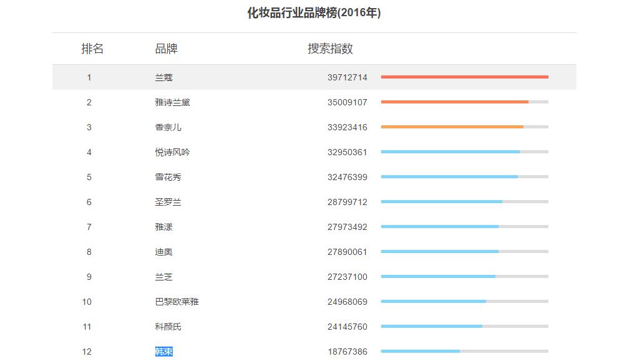Click rank number 10 in 巴黎欧莱雅 row
632x364 pixels.
87,302
